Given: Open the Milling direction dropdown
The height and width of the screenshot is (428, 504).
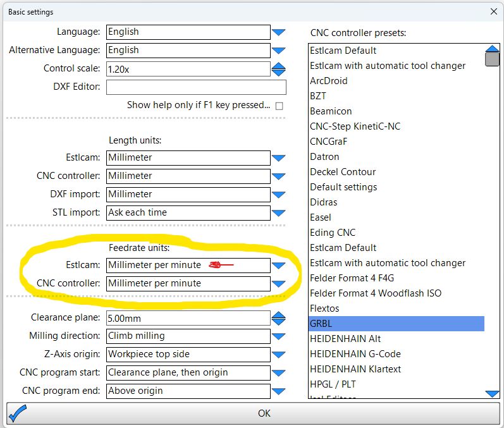Looking at the screenshot, I should click(x=279, y=336).
